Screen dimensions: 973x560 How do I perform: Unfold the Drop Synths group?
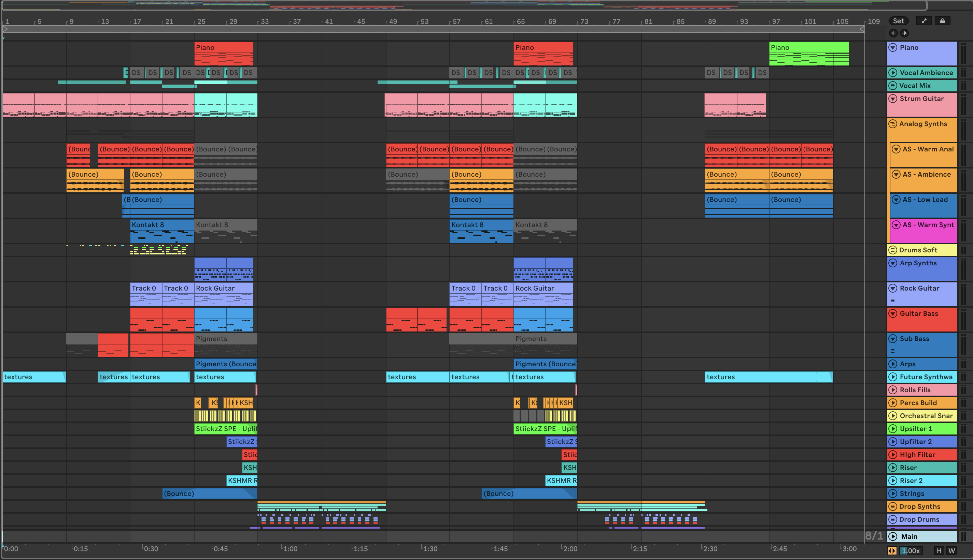(893, 506)
